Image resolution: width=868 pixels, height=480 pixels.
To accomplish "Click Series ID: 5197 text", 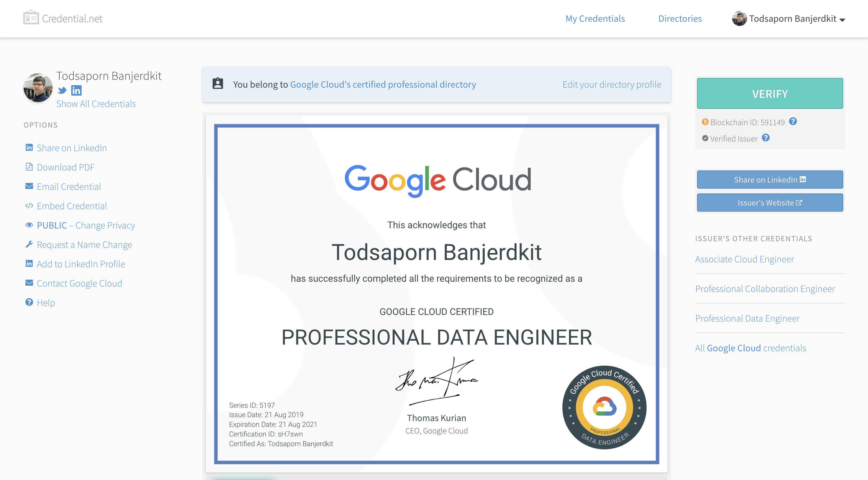I will click(x=252, y=405).
